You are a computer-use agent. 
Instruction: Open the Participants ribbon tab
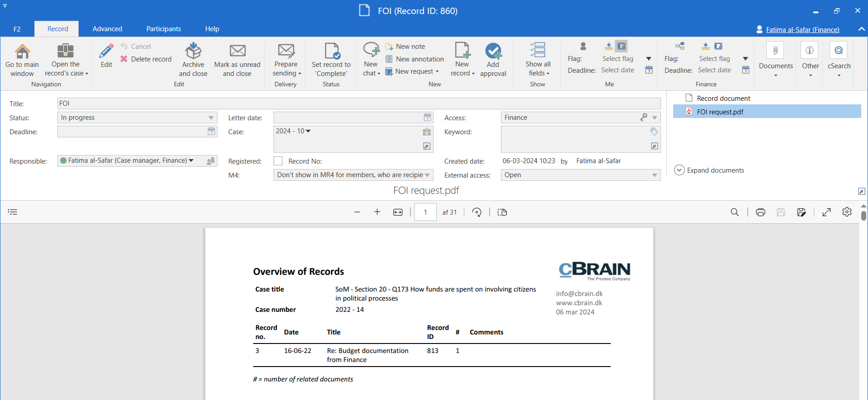point(164,29)
